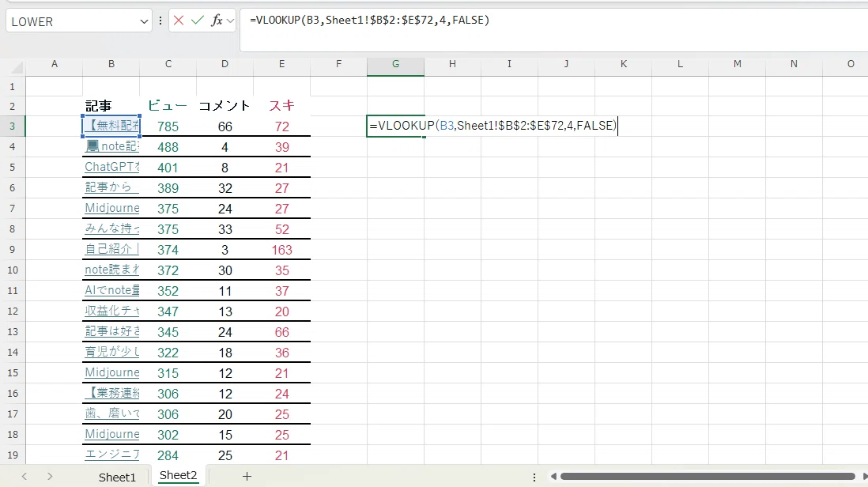Go to the next sheet tab arrow

pos(50,476)
